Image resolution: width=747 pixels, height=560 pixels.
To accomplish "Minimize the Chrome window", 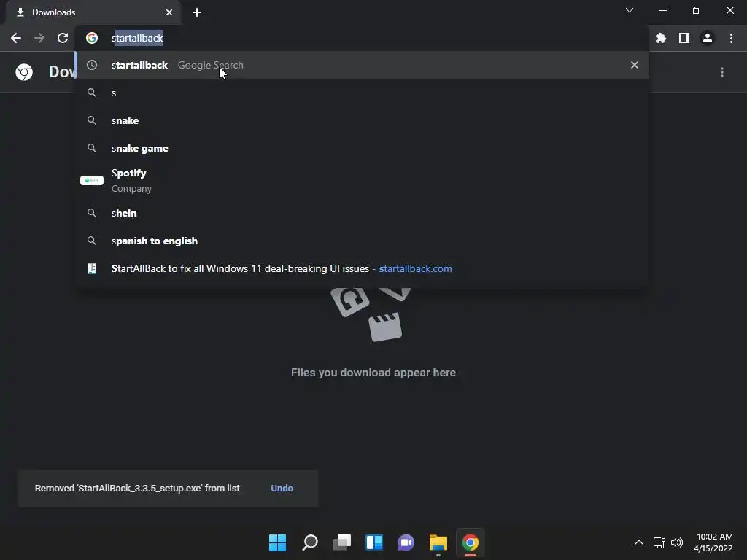I will coord(662,10).
